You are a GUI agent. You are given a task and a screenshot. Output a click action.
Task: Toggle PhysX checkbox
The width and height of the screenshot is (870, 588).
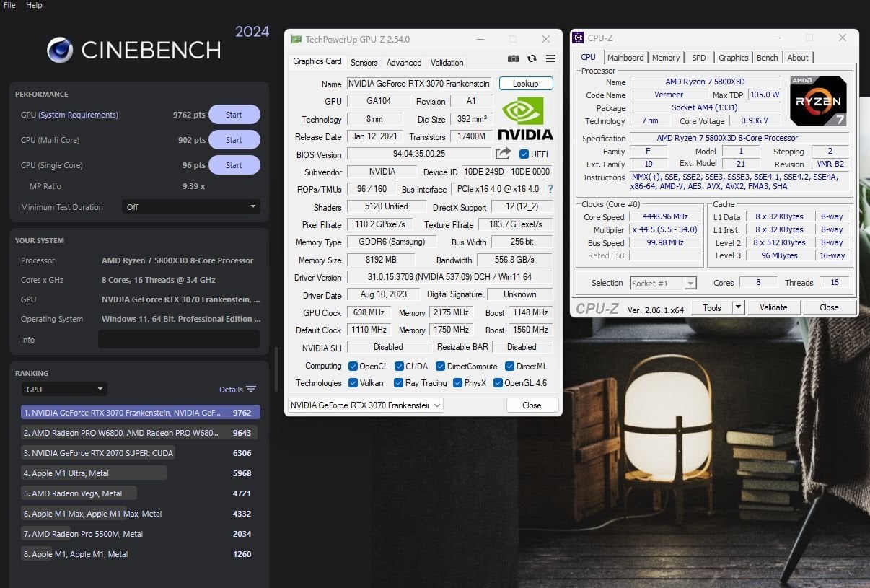[x=457, y=383]
